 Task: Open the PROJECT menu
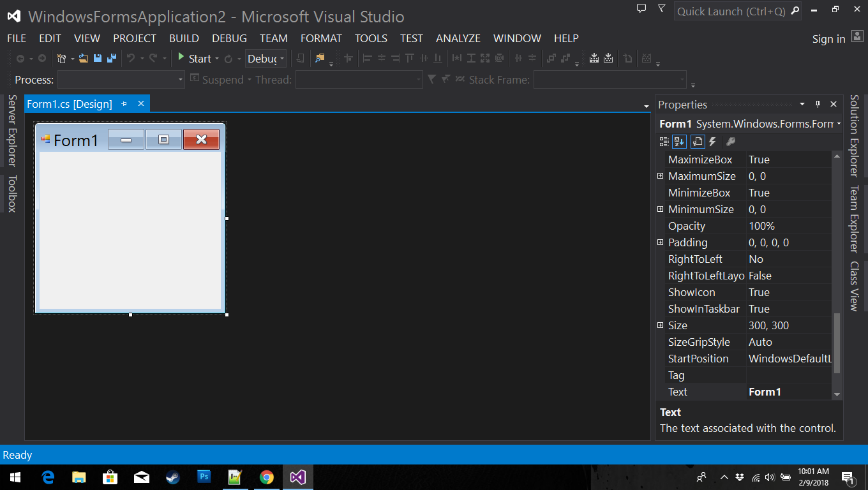pos(135,38)
